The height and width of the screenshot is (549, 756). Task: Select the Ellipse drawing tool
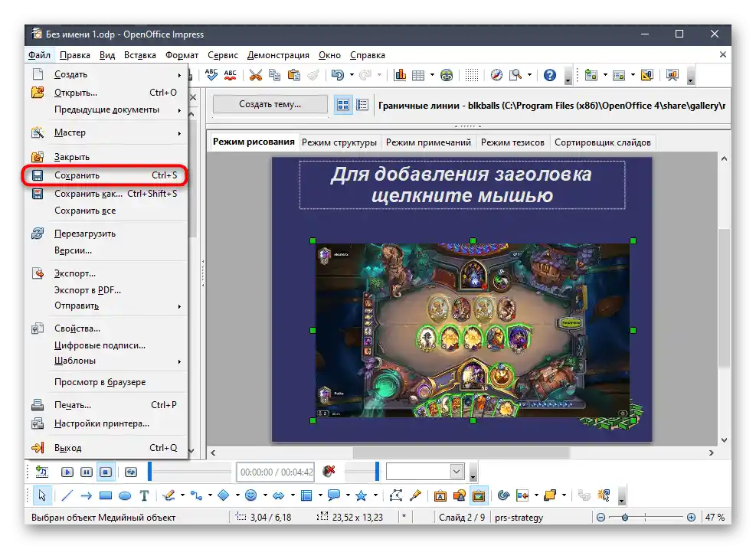(124, 495)
